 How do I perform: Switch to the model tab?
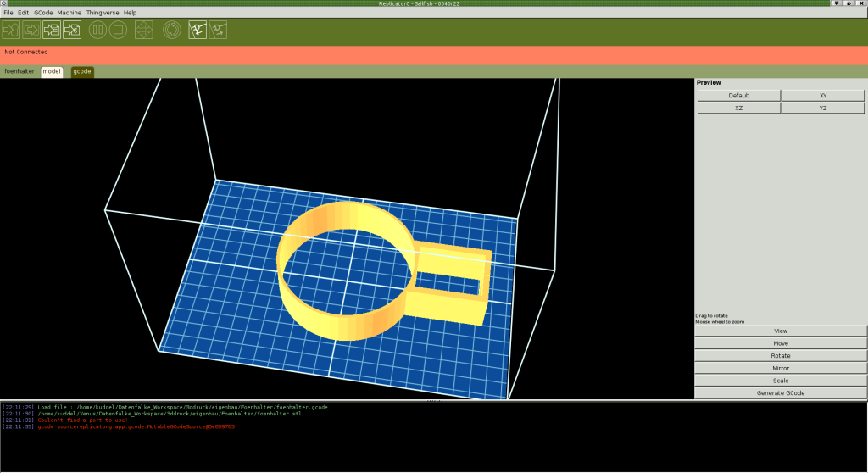click(x=52, y=71)
